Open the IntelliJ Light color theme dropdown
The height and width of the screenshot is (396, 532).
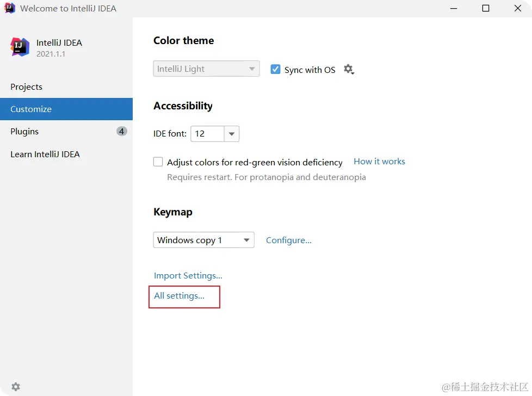click(x=206, y=69)
